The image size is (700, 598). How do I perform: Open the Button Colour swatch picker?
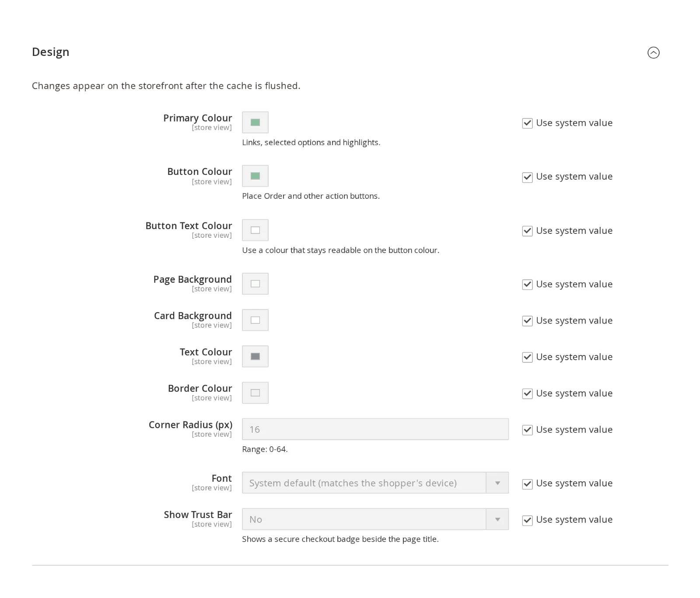[x=255, y=176]
